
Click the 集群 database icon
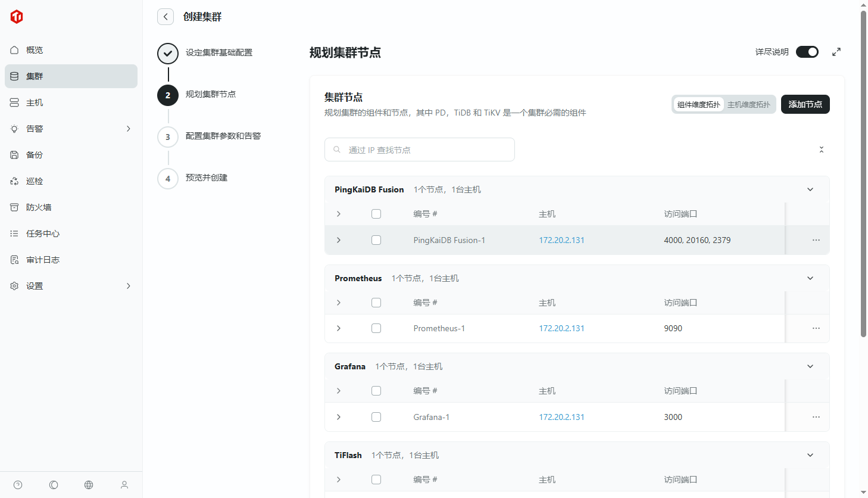point(14,76)
